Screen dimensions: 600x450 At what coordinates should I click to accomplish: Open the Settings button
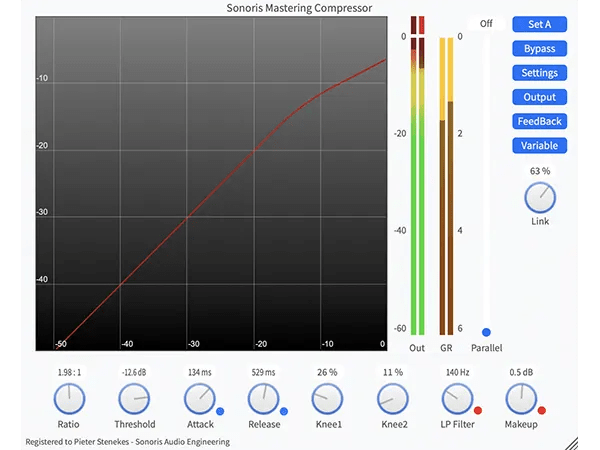[x=540, y=73]
